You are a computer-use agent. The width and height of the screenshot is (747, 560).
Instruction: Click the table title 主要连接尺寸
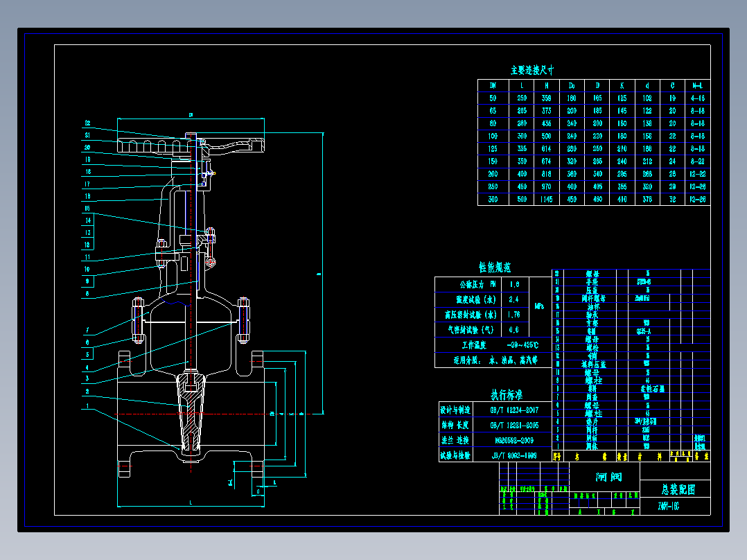[532, 71]
